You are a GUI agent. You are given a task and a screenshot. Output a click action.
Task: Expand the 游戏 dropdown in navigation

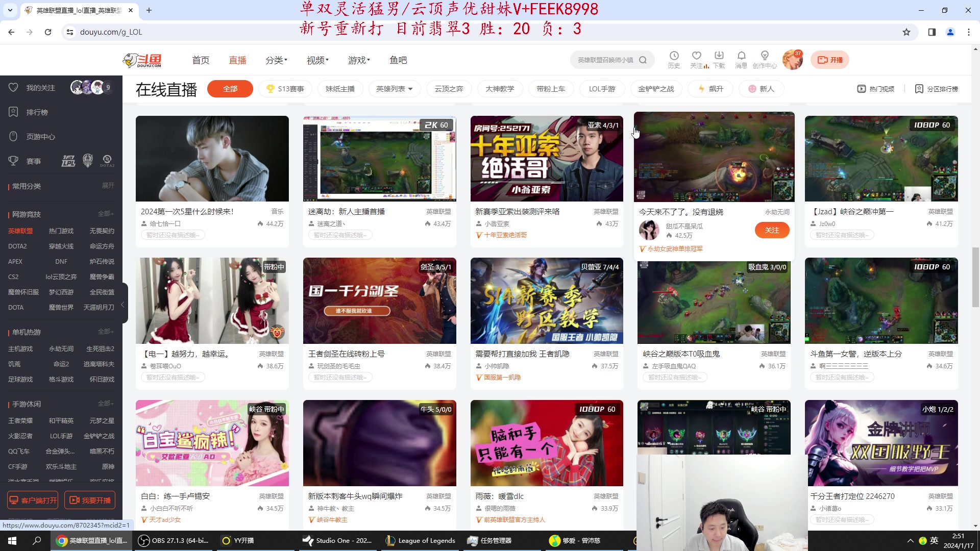click(359, 60)
